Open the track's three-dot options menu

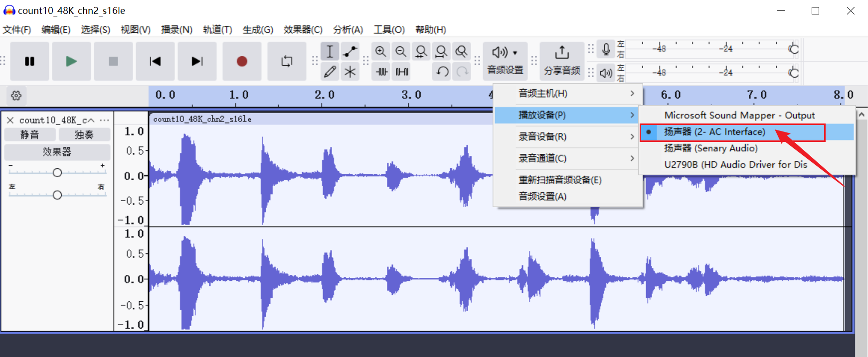pyautogui.click(x=104, y=120)
